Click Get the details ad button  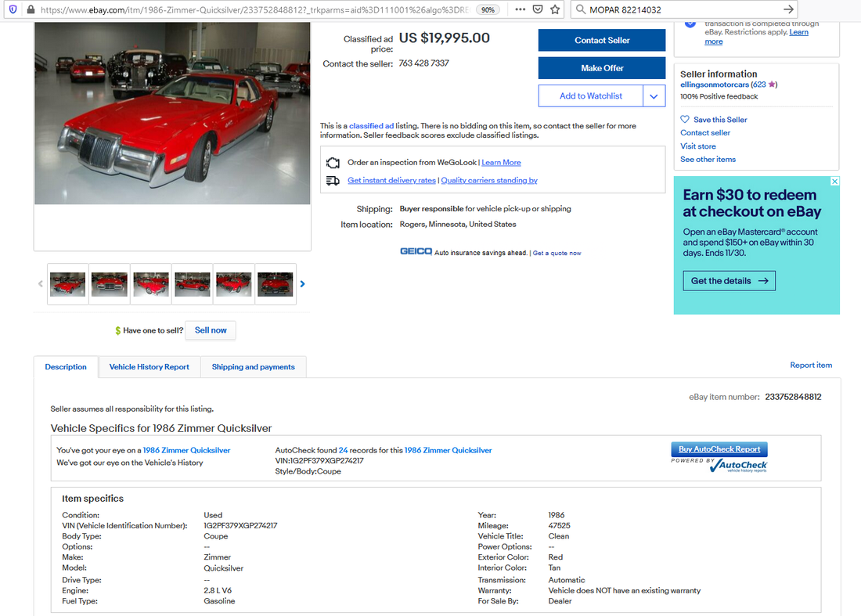tap(730, 280)
